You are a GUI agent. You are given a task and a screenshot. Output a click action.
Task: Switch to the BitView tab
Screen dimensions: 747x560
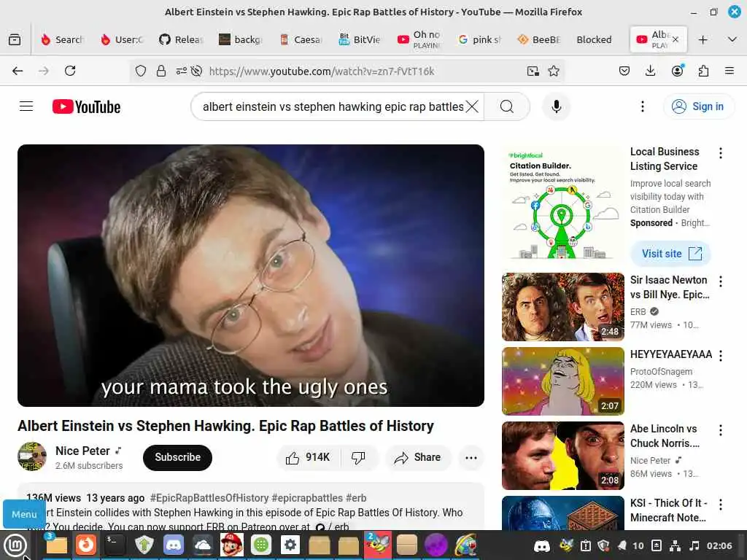(360, 39)
